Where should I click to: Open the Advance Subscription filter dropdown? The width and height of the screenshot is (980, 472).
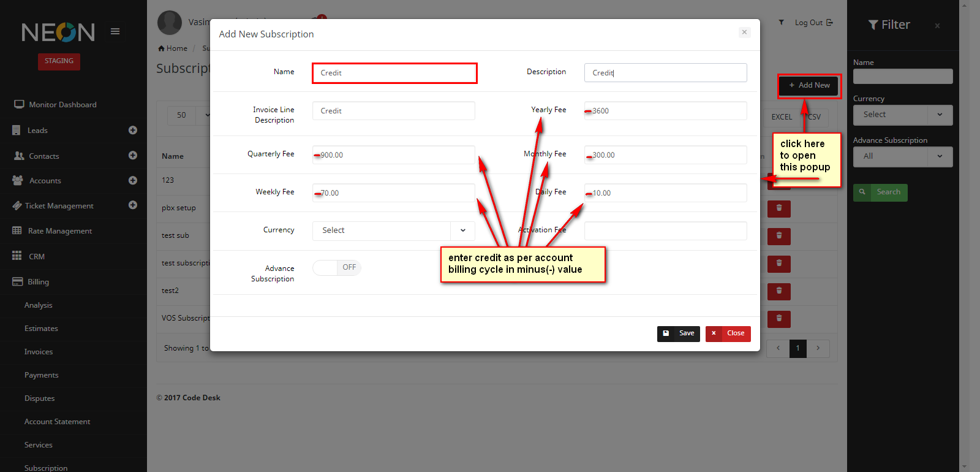tap(902, 156)
